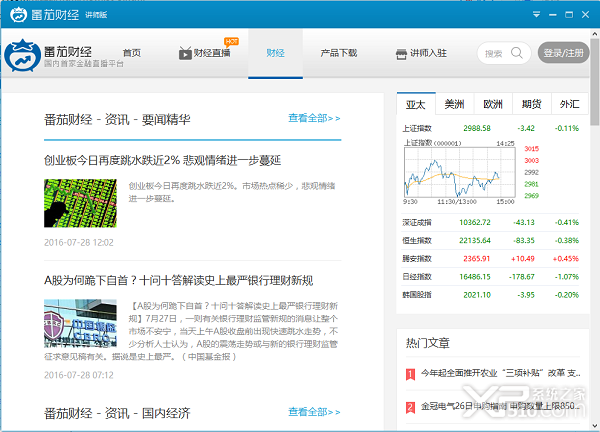Click 查看全部 next to 要闻精华
Screen dimensions: 600x432
pyautogui.click(x=314, y=118)
